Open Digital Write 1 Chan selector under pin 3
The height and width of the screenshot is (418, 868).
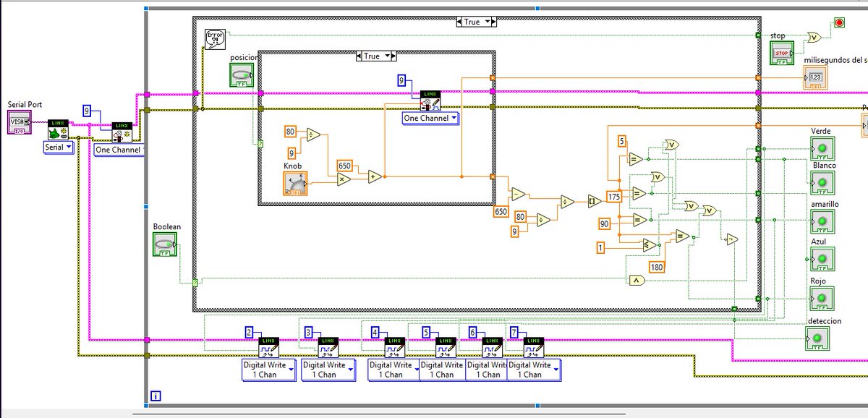click(x=328, y=370)
